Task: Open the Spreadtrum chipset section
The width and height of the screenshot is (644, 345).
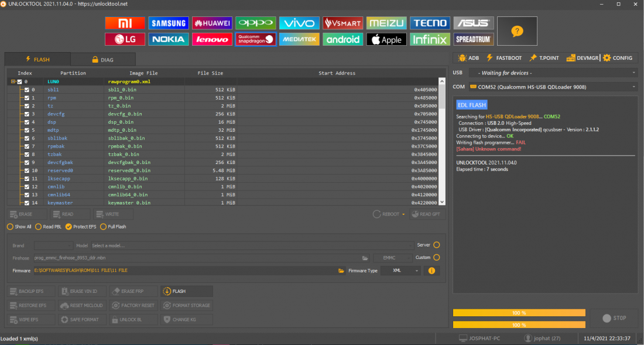Action: [x=474, y=39]
